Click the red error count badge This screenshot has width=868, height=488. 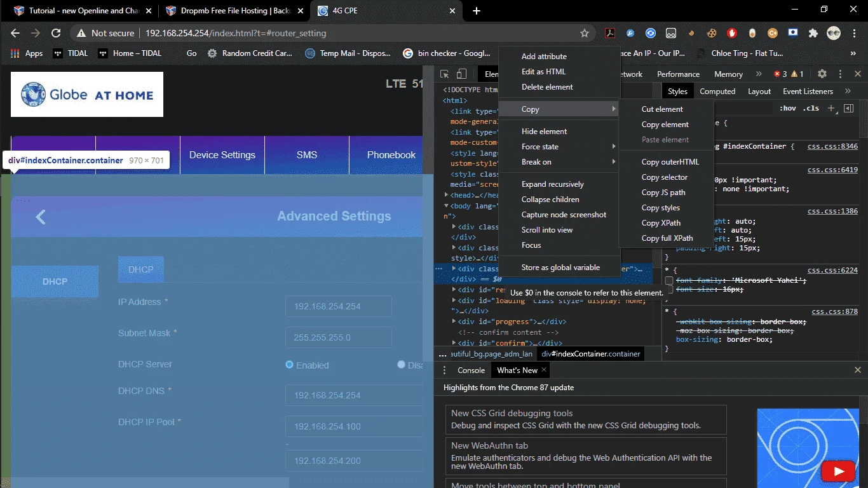(780, 74)
